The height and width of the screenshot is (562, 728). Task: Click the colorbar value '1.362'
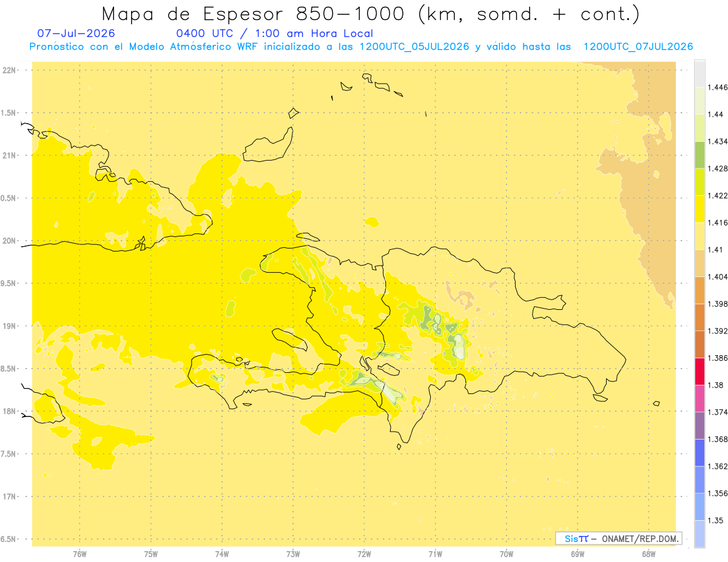pyautogui.click(x=719, y=466)
